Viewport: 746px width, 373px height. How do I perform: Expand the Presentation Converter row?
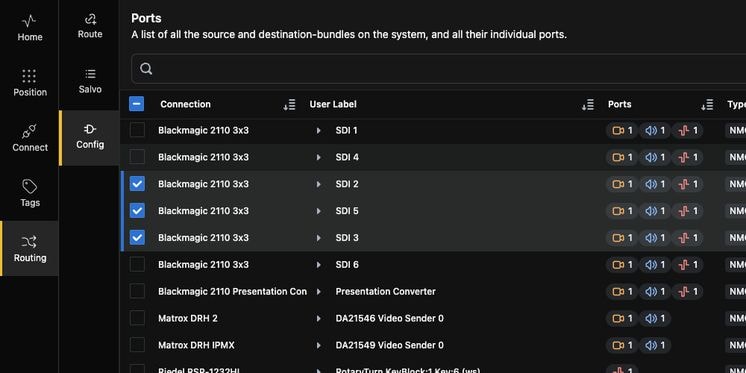(318, 292)
